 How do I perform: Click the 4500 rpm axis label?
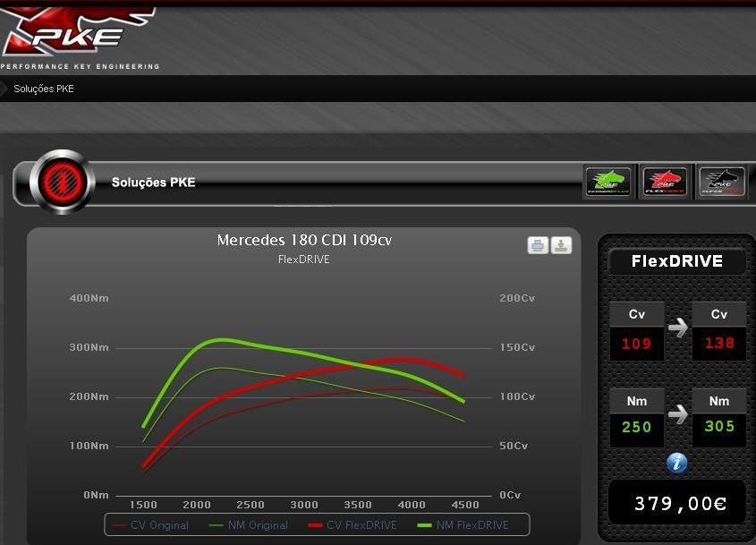(465, 505)
